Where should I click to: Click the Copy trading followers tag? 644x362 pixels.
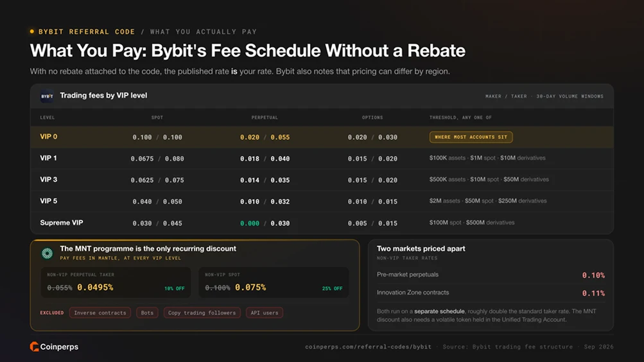(202, 313)
